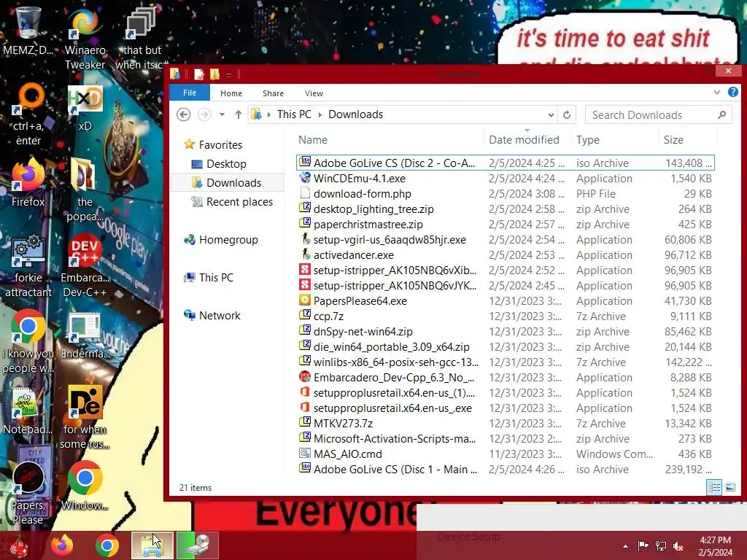Click New folder icon in quick access toolbar
The width and height of the screenshot is (747, 560).
point(215,74)
